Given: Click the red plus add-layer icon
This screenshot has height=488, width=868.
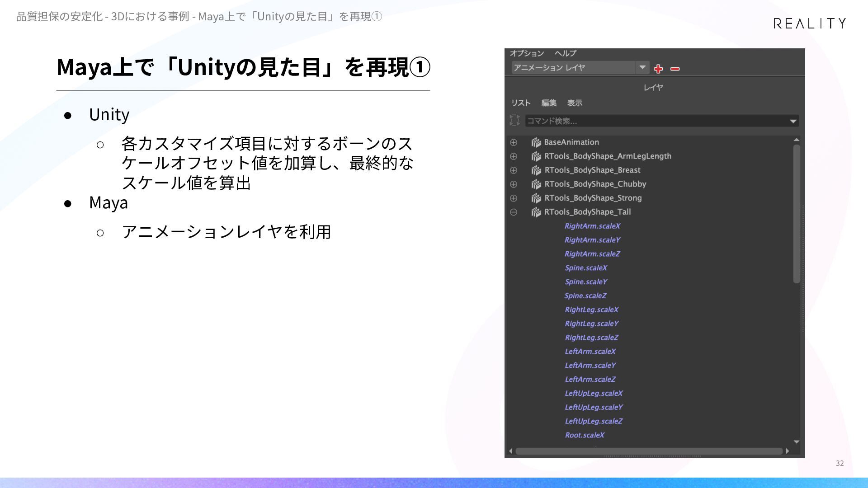Looking at the screenshot, I should [x=658, y=69].
